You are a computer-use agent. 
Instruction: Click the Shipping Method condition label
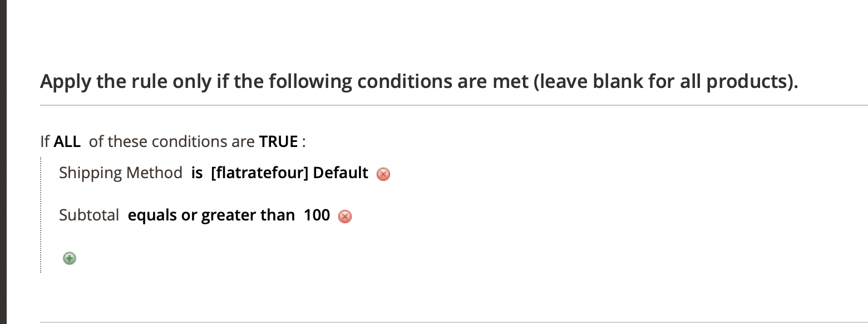(121, 173)
